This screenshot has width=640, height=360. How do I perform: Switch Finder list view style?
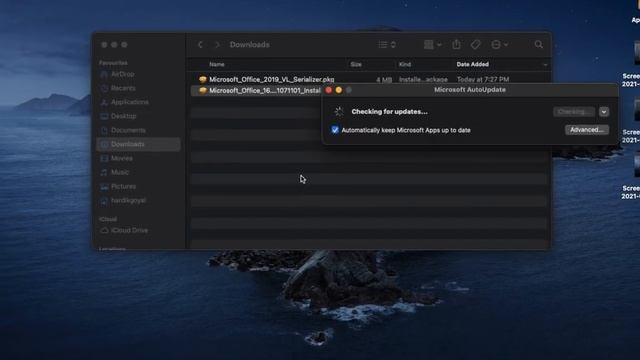(387, 44)
